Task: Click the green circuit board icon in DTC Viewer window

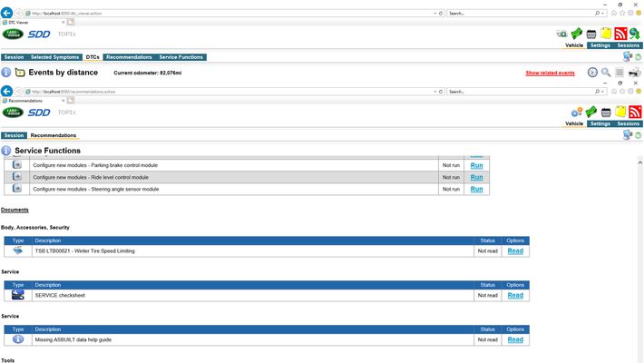Action: [577, 34]
